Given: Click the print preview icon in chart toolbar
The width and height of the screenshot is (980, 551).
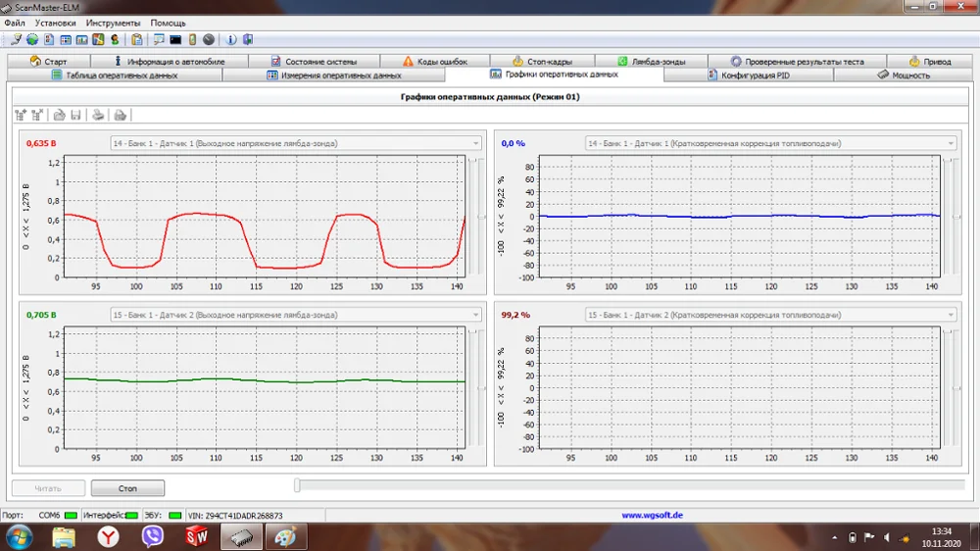Looking at the screenshot, I should coord(120,115).
